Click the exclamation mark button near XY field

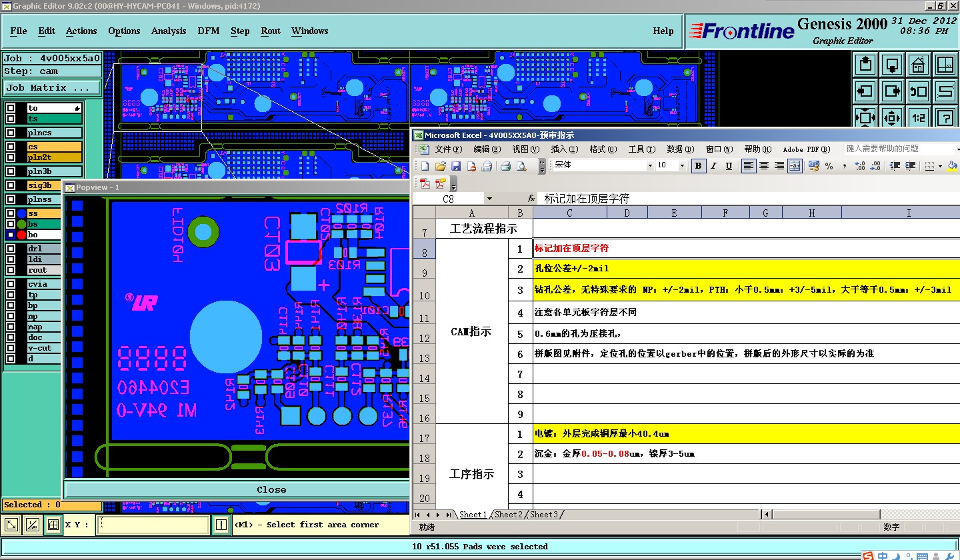[x=221, y=525]
